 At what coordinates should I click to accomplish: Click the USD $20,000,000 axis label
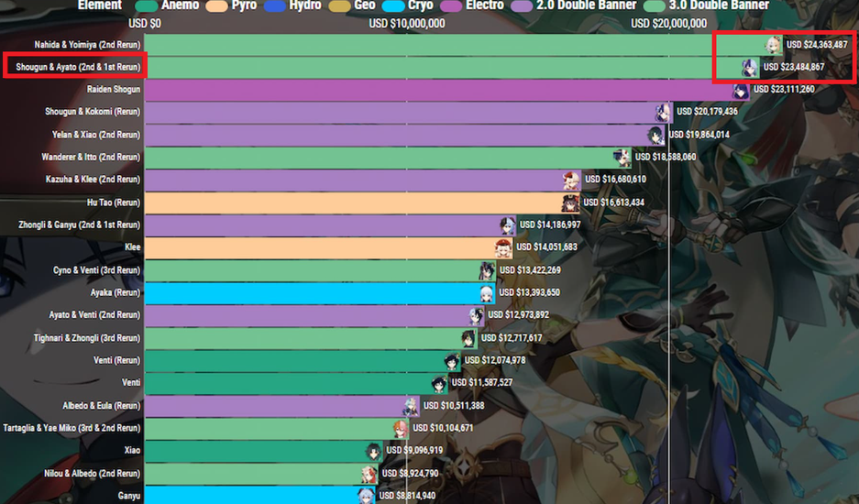[x=669, y=24]
